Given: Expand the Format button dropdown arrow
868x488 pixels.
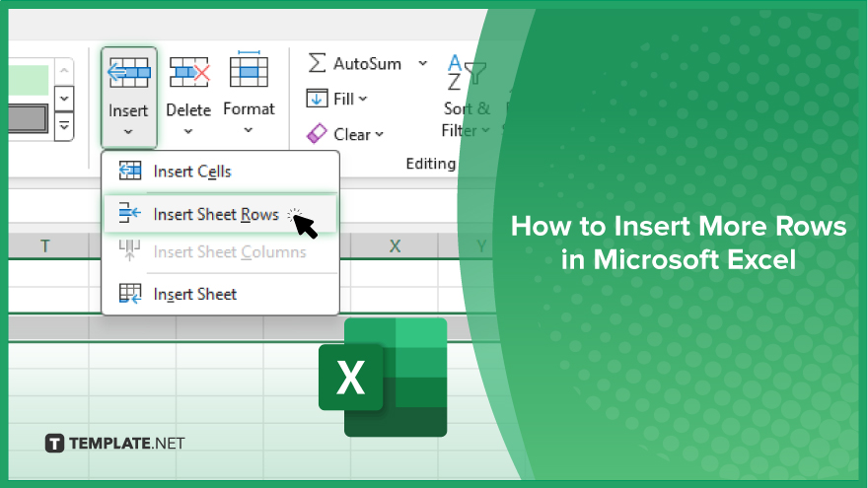Looking at the screenshot, I should click(x=249, y=130).
